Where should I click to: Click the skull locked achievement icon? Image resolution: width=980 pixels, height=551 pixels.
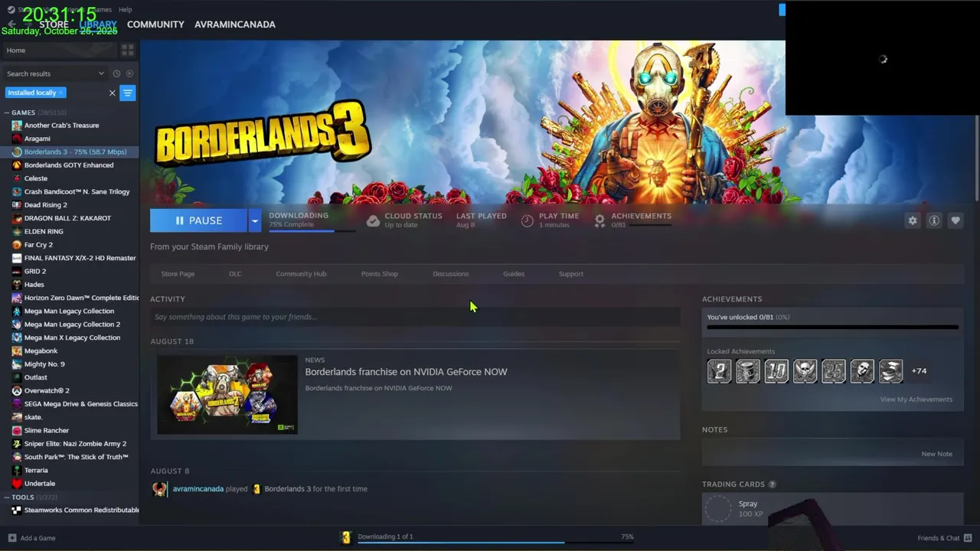[x=805, y=371]
